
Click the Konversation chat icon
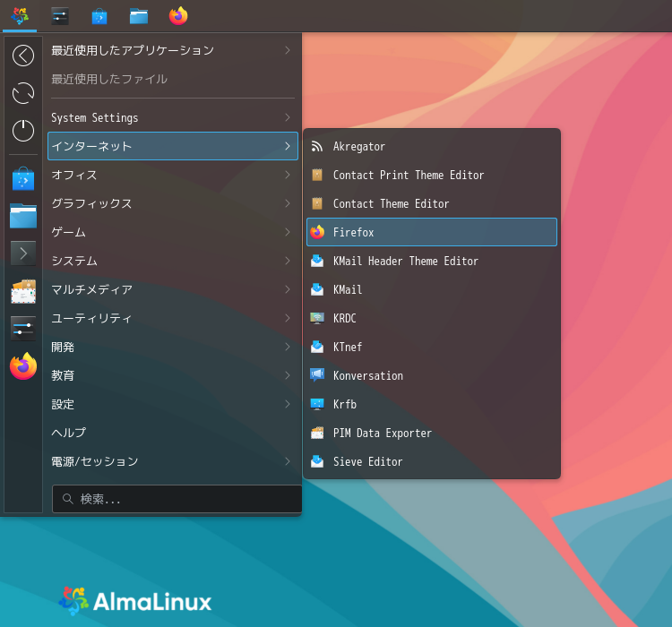point(316,375)
